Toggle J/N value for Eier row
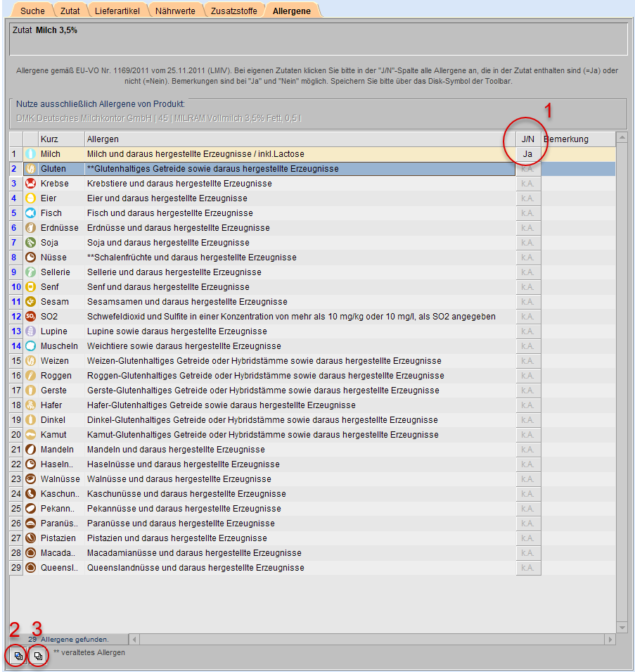The image size is (635, 672). (528, 198)
